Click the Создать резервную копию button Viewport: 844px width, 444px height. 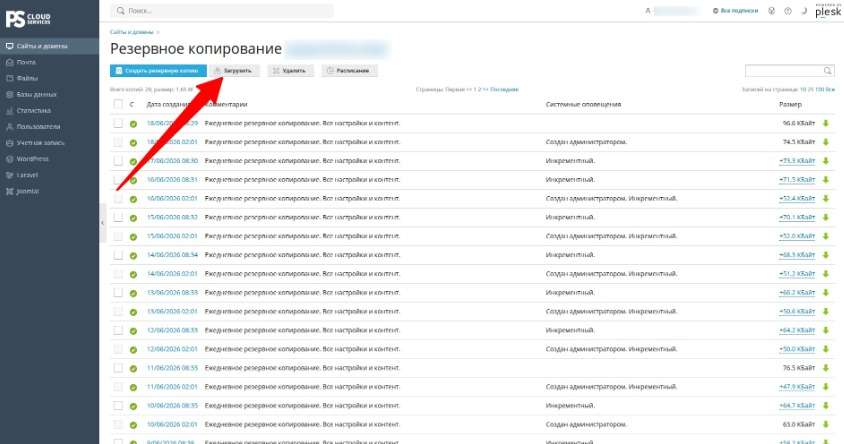158,71
